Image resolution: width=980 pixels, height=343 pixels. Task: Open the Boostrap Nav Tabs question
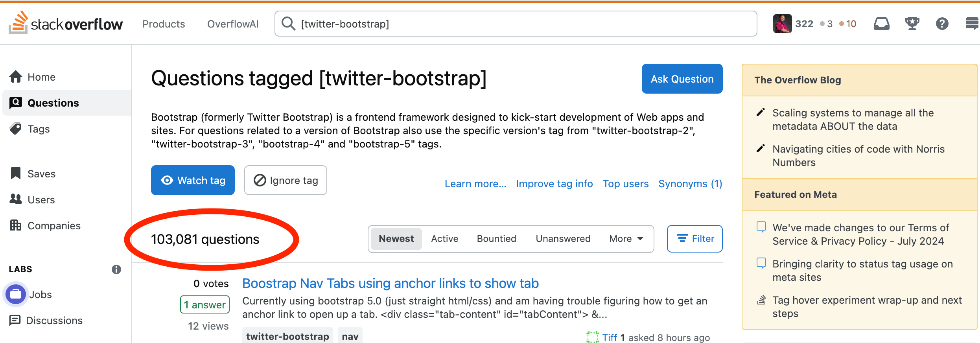tap(390, 283)
